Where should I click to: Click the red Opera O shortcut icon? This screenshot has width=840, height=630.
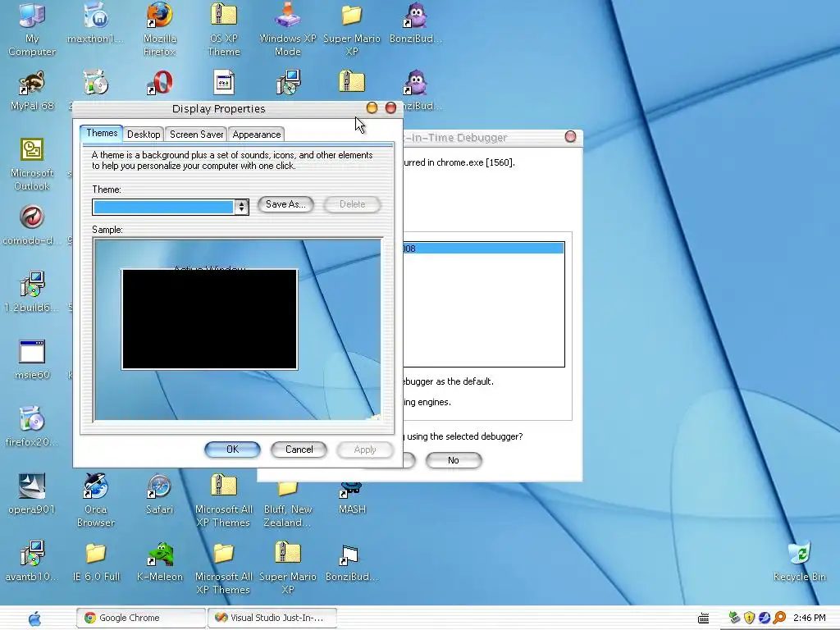tap(160, 84)
